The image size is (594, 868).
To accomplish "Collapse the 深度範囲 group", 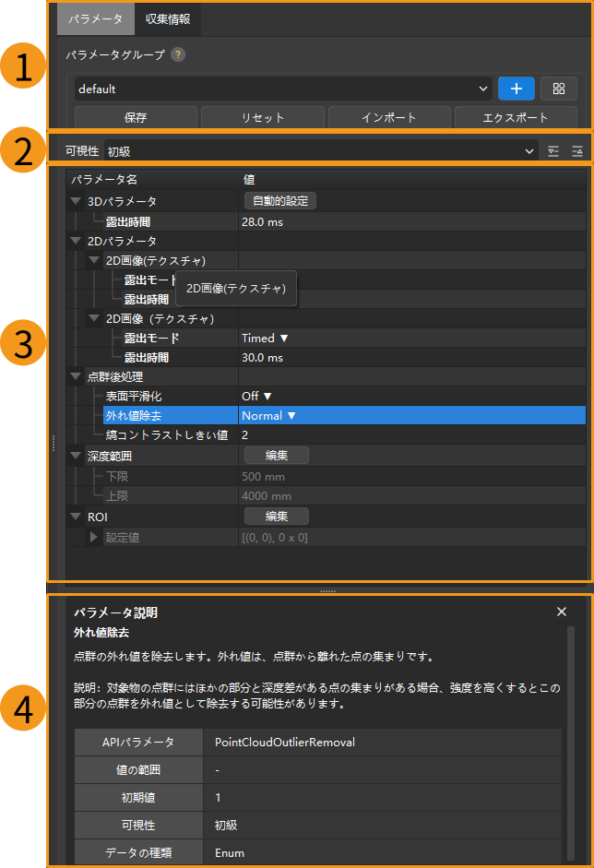I will 76,457.
